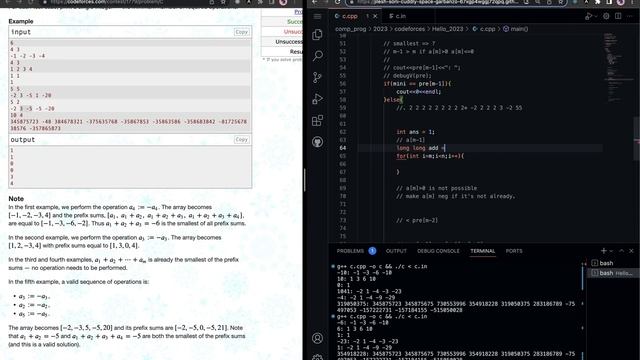Create a new terminal with plus icon
Viewport: 640px width, 360px height.
point(604,251)
